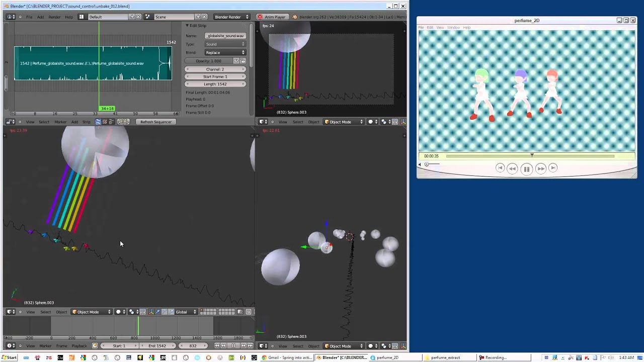Open the Timeline editor type selector
Screen dimensions: 644x362
point(11,345)
